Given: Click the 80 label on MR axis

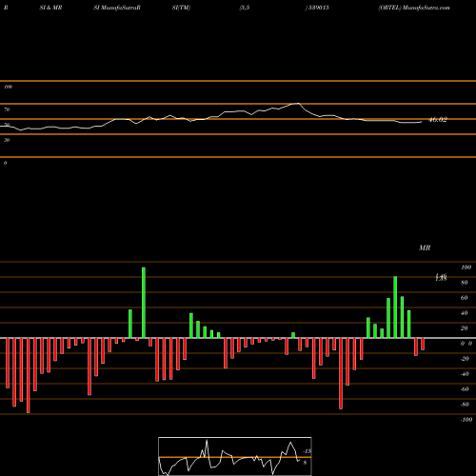Looking at the screenshot, I should (465, 283).
